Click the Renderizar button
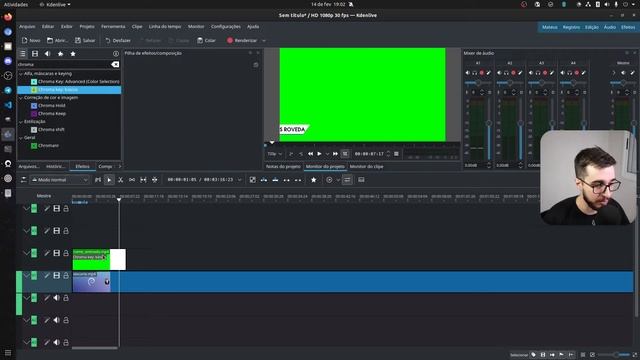 tap(242, 40)
